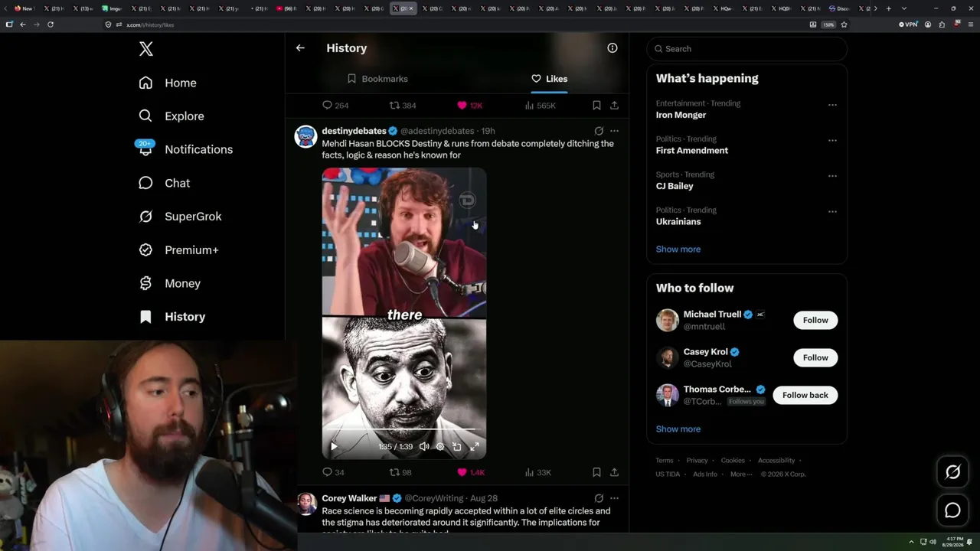Open options for CJ Bailey trend

pos(832,176)
